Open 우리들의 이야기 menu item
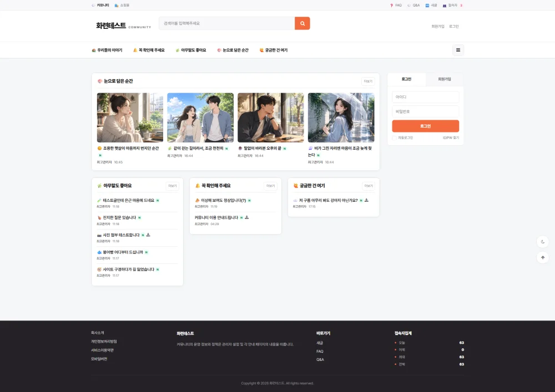The image size is (555, 392). coord(107,50)
